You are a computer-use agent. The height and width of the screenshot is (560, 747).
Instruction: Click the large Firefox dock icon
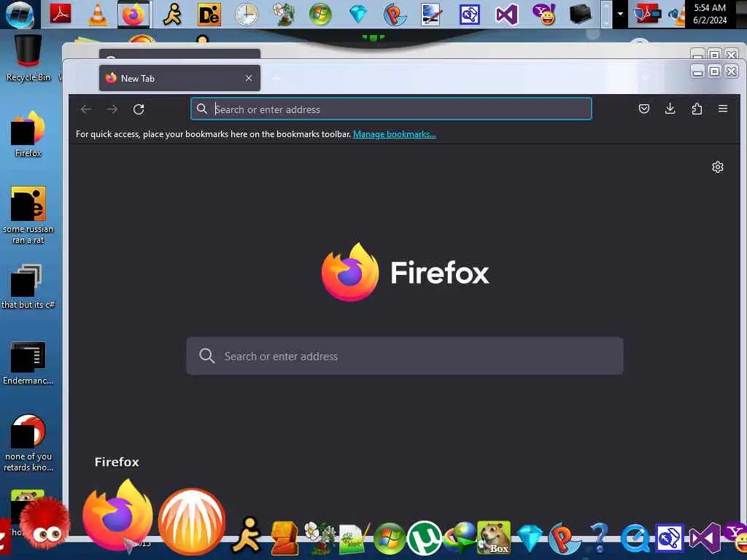(x=117, y=516)
